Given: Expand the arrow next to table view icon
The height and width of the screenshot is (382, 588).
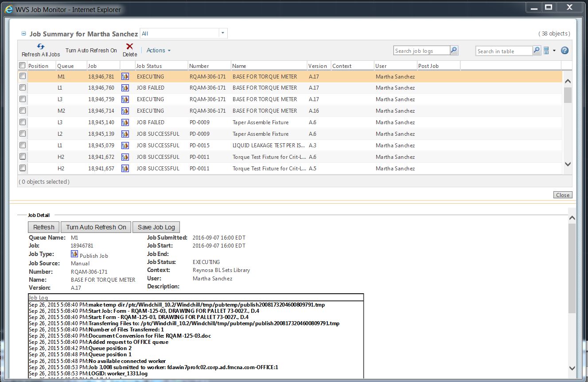Looking at the screenshot, I should pos(554,51).
